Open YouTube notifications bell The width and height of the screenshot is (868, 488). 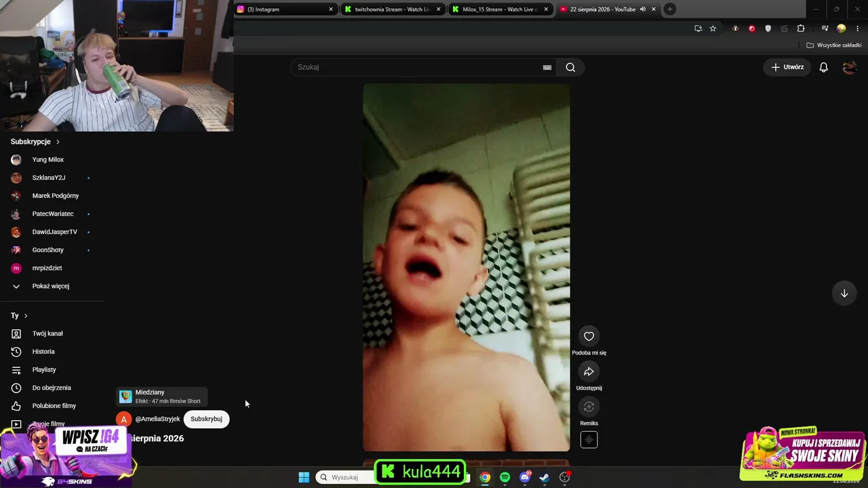click(x=824, y=67)
